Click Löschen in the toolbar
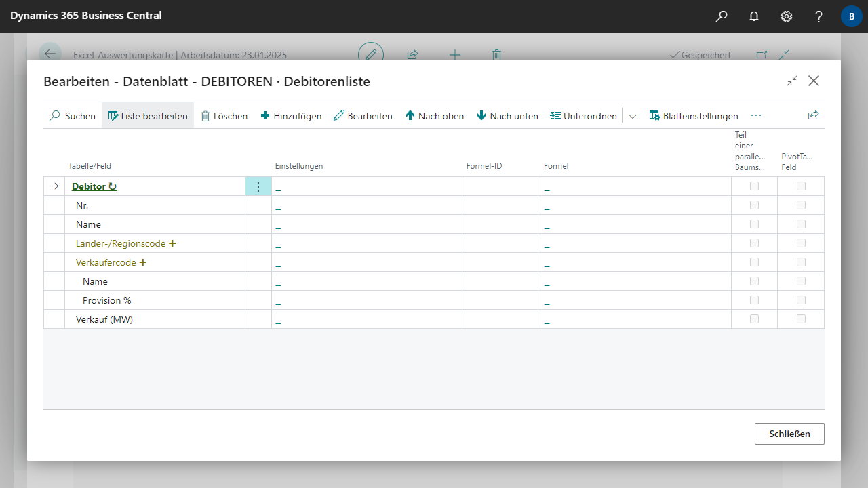This screenshot has height=488, width=868. point(224,116)
